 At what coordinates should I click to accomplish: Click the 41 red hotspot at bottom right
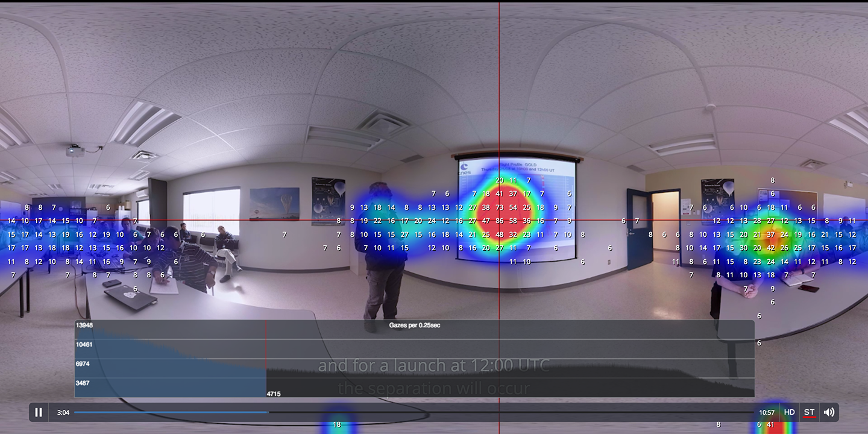770,424
